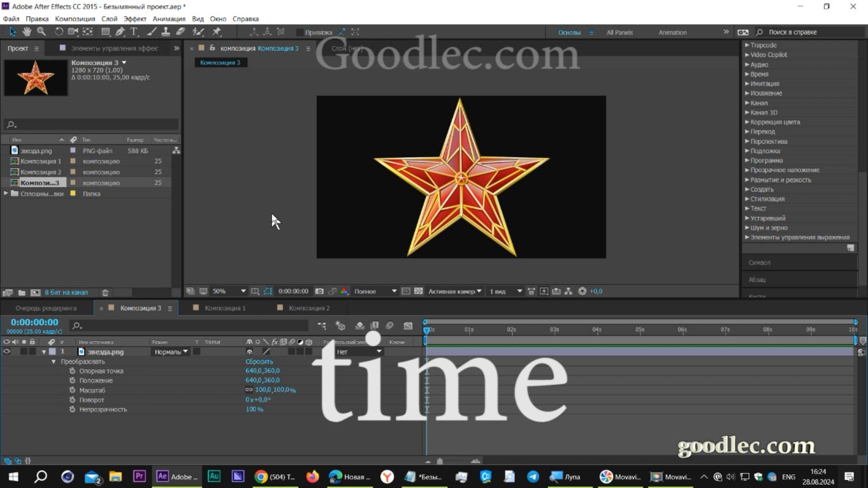Expand the Trapcode effects category
This screenshot has width=868, height=488.
tap(747, 45)
